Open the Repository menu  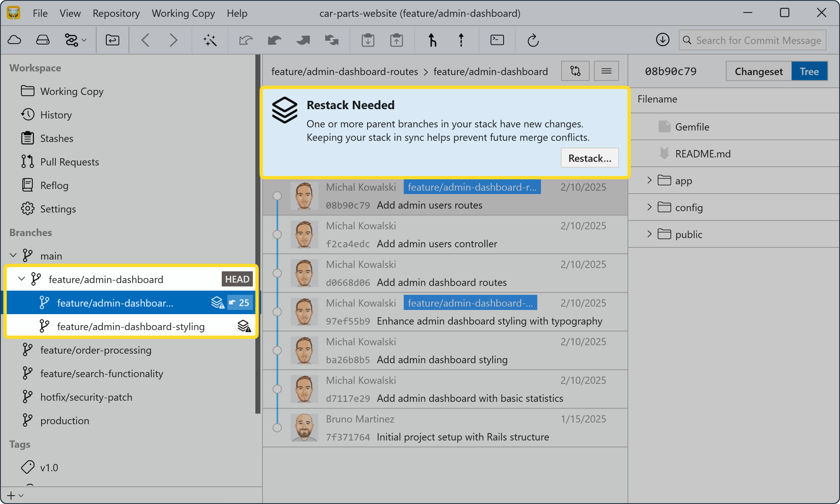click(116, 13)
